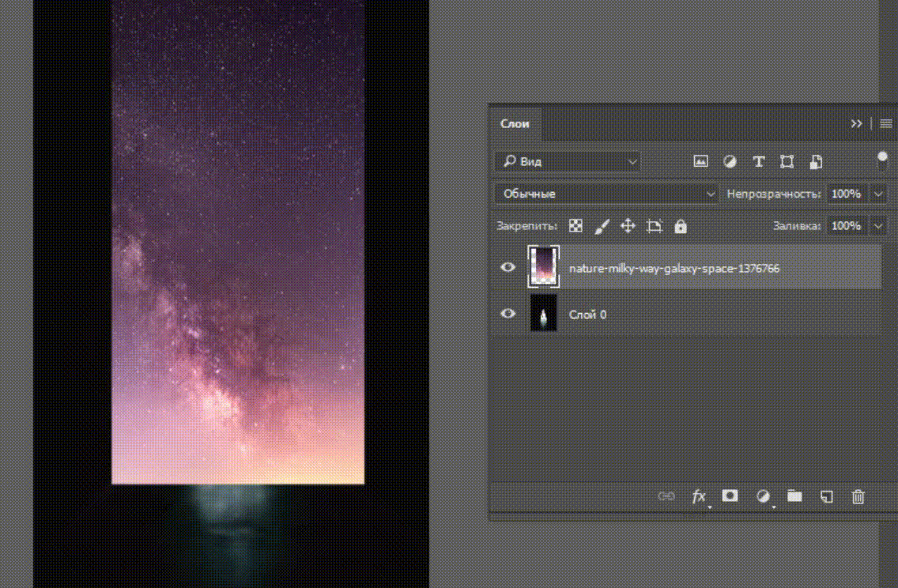Lock layer position with move icon
The image size is (898, 588).
(x=628, y=225)
